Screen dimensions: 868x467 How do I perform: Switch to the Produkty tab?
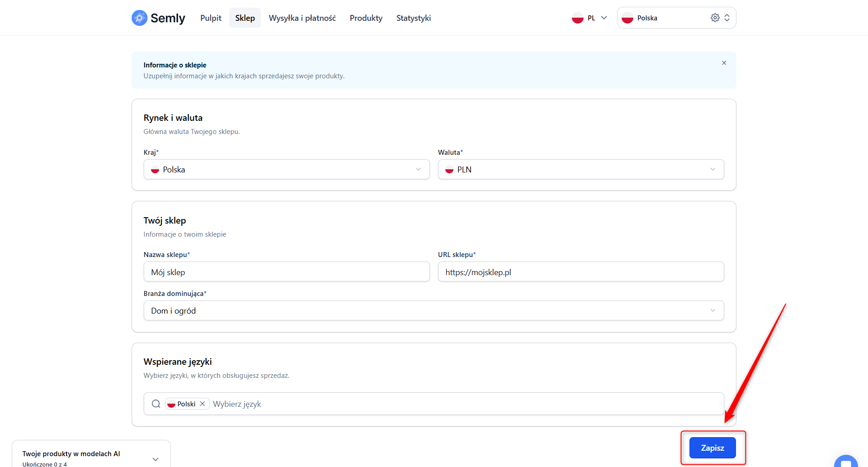coord(366,18)
